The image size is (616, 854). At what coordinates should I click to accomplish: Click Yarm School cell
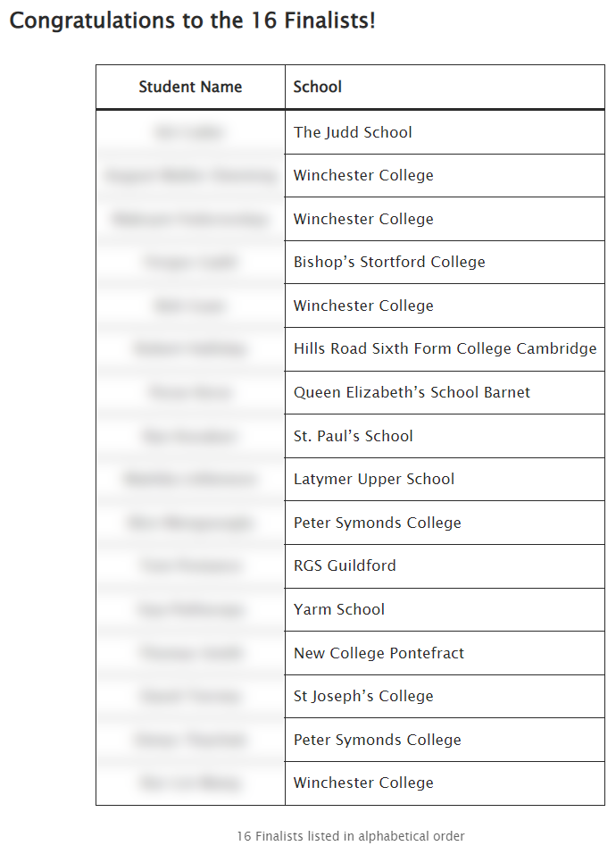coord(445,609)
